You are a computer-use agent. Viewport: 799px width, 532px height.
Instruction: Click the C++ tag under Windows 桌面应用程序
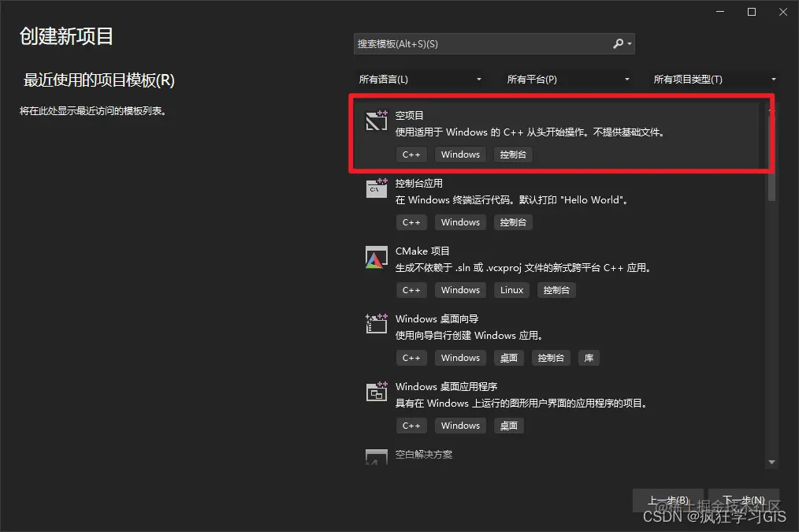(x=411, y=426)
